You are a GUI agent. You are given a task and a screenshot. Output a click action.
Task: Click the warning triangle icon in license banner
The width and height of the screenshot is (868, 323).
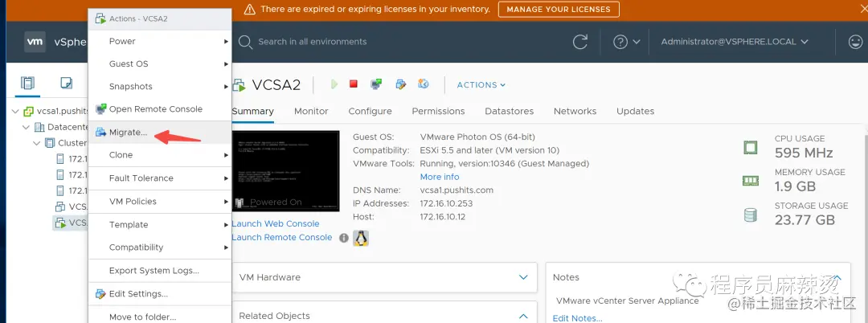(x=250, y=10)
